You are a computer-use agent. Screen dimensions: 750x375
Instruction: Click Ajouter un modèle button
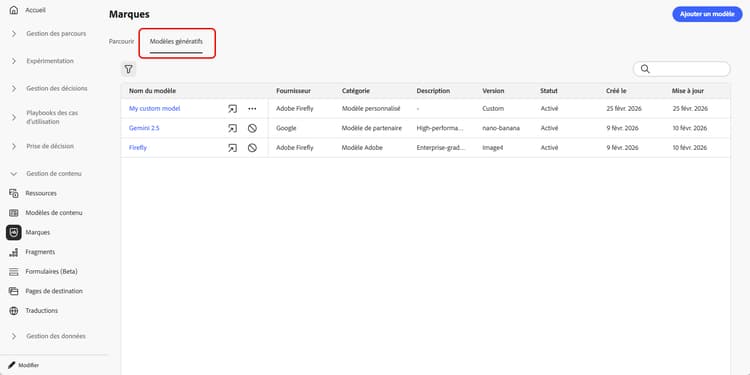point(707,14)
